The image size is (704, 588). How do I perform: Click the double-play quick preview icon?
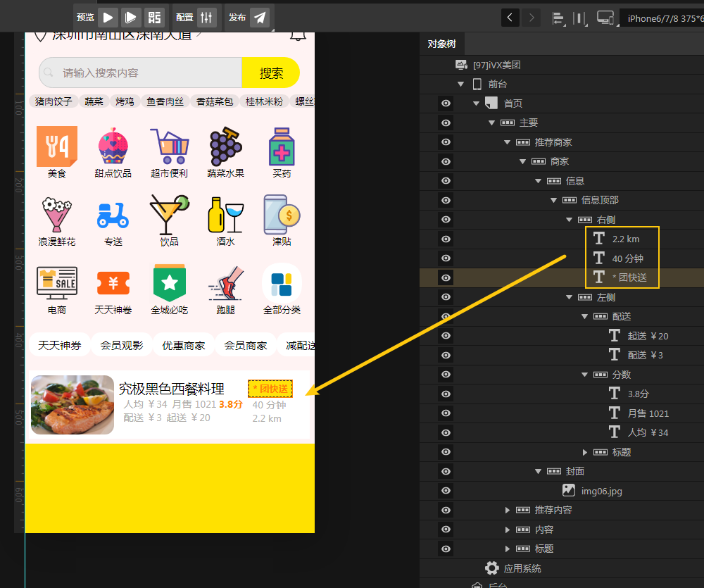pyautogui.click(x=131, y=17)
